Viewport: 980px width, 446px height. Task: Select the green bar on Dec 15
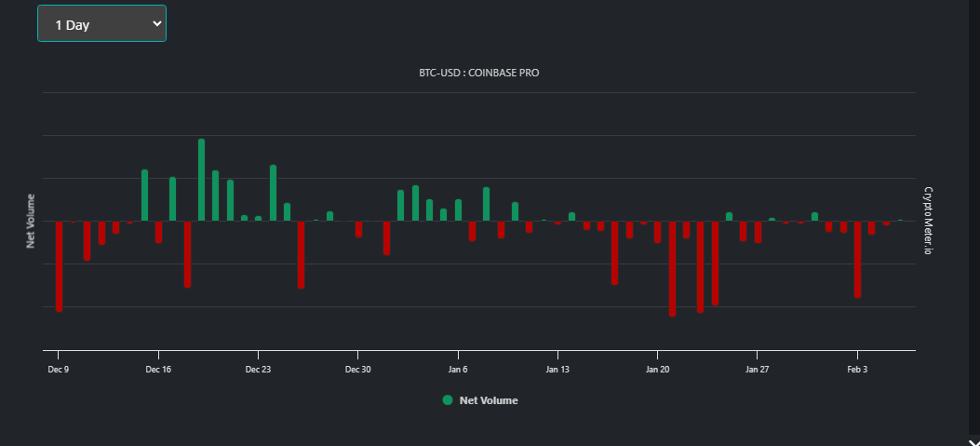tap(144, 196)
